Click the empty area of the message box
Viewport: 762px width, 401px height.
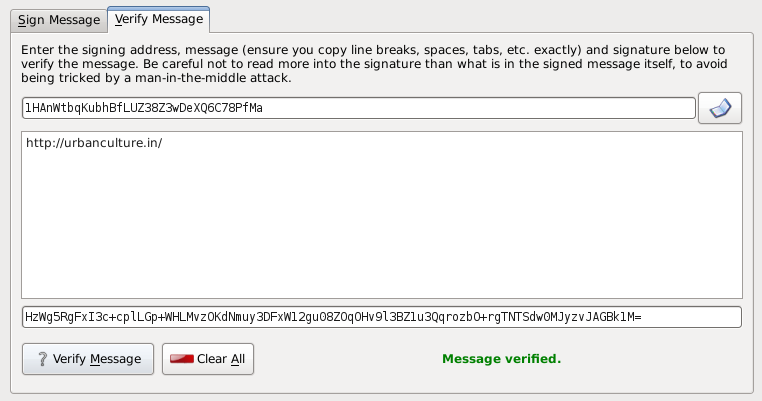380,230
